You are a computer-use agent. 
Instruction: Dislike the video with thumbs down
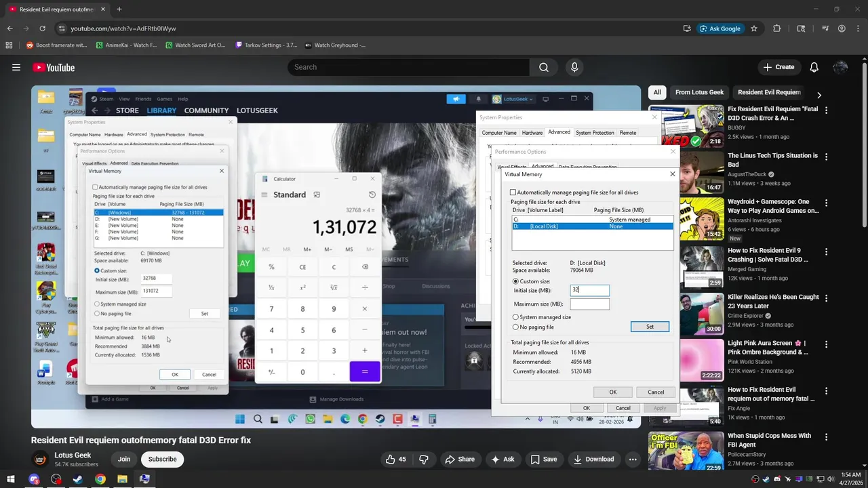tap(424, 459)
